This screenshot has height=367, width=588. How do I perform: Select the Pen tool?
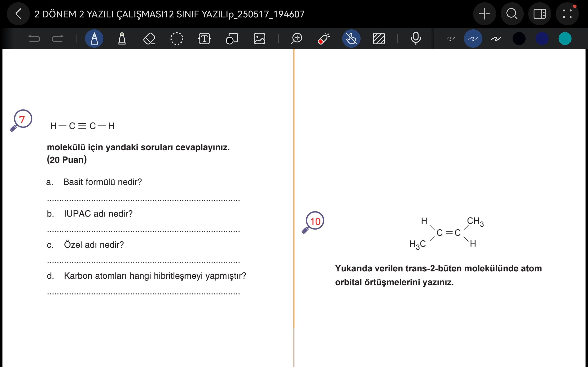(x=94, y=39)
